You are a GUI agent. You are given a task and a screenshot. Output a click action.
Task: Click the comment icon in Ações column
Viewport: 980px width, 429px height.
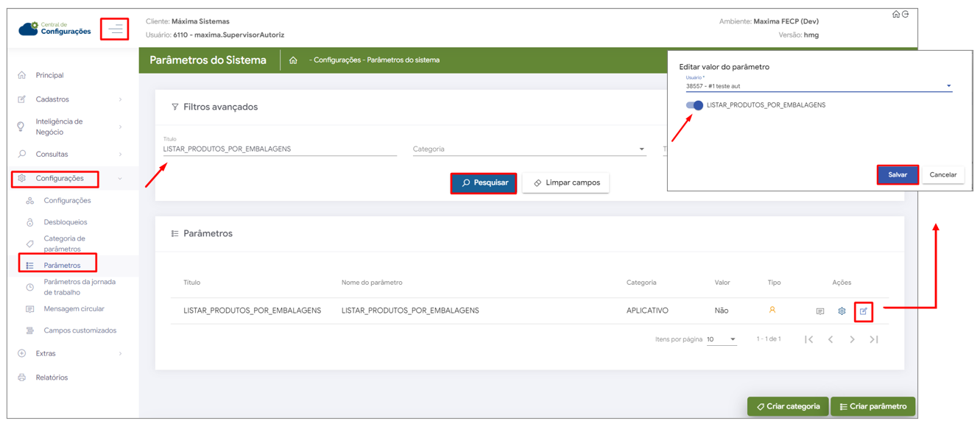(x=819, y=311)
